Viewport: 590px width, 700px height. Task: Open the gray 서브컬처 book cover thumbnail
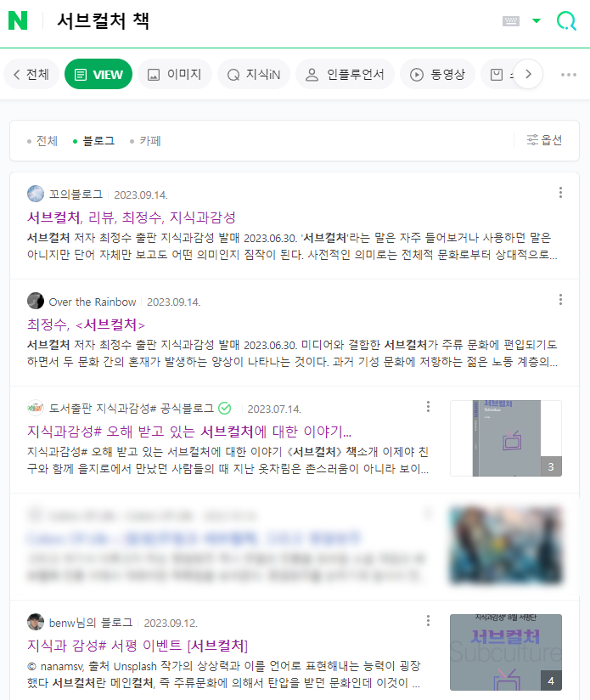(506, 438)
